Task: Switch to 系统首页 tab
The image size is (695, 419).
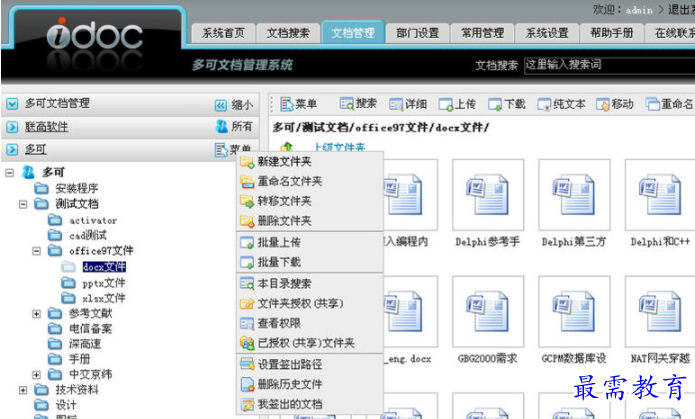Action: (223, 33)
